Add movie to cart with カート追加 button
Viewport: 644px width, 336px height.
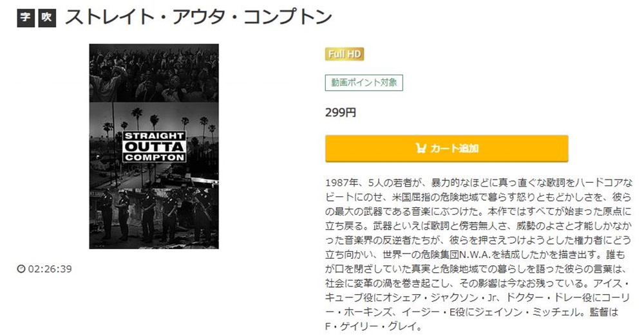446,148
